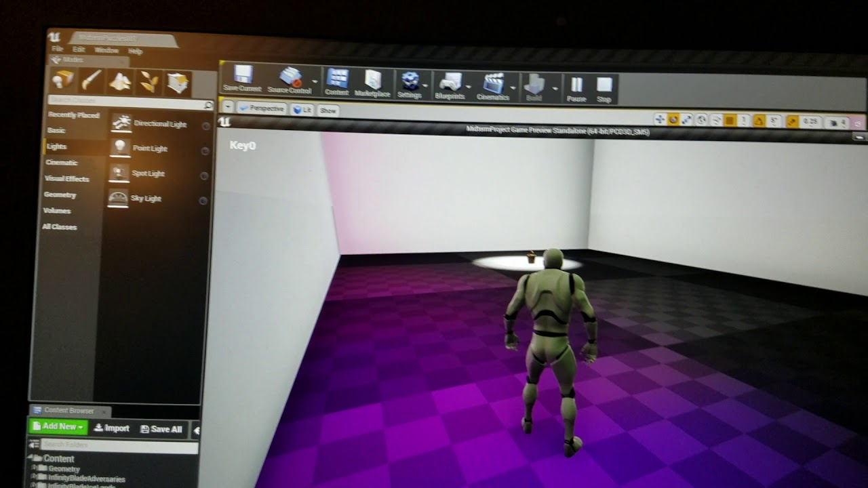This screenshot has width=868, height=488.
Task: Select the Place mode icon
Action: pos(63,81)
